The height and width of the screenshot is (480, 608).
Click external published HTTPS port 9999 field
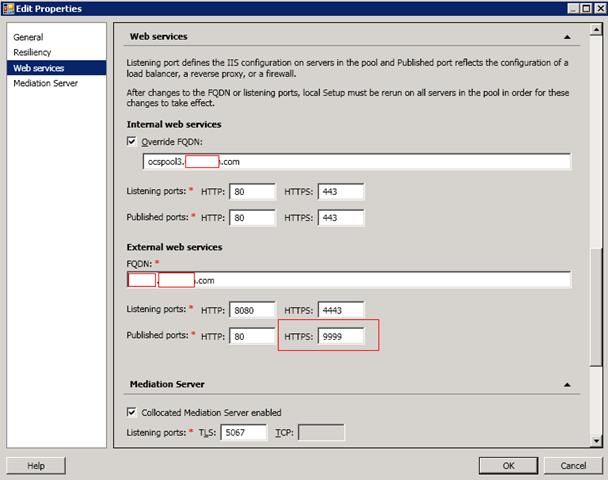click(341, 336)
